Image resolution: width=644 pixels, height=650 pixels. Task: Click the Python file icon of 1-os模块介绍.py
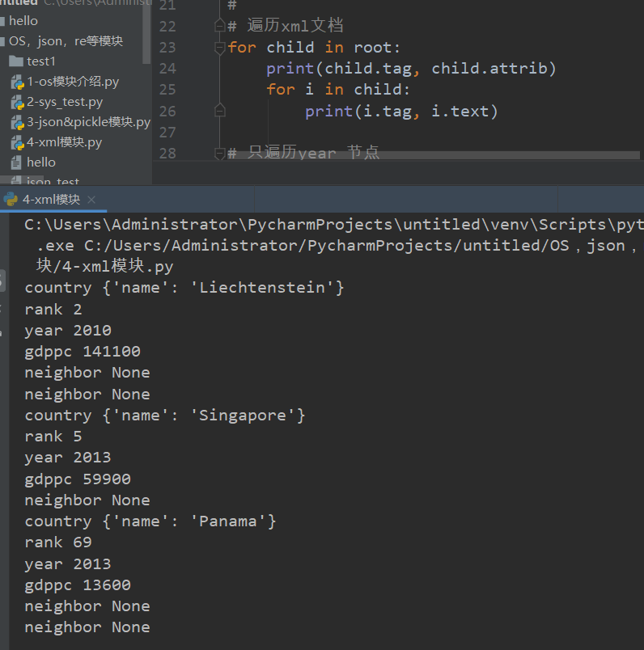pyautogui.click(x=18, y=82)
